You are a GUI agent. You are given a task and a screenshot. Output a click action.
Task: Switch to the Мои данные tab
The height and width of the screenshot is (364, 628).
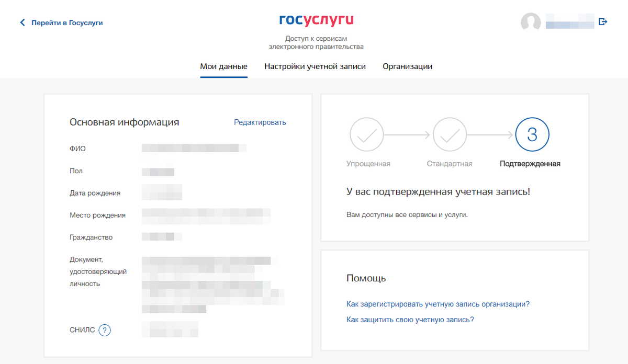coord(224,66)
